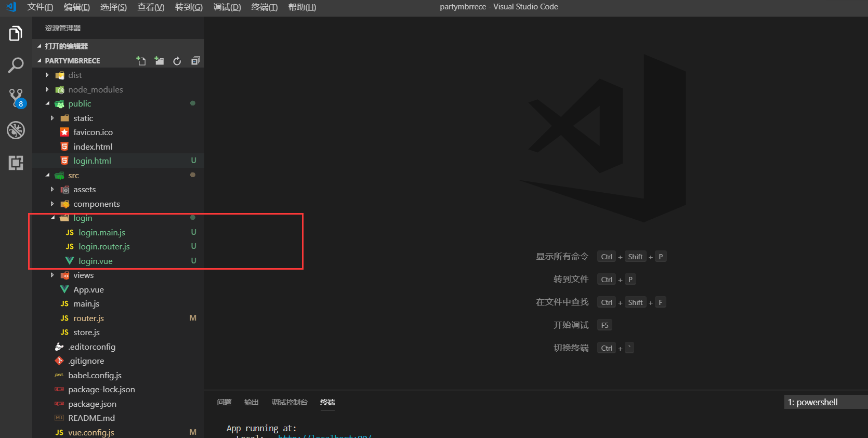Expand the static folder

click(x=52, y=118)
